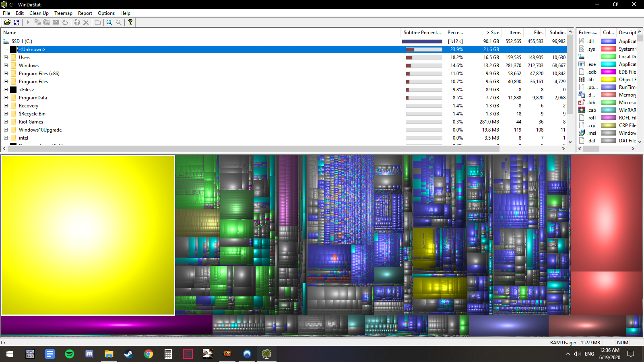
Task: Sort by Extension column header
Action: [588, 33]
